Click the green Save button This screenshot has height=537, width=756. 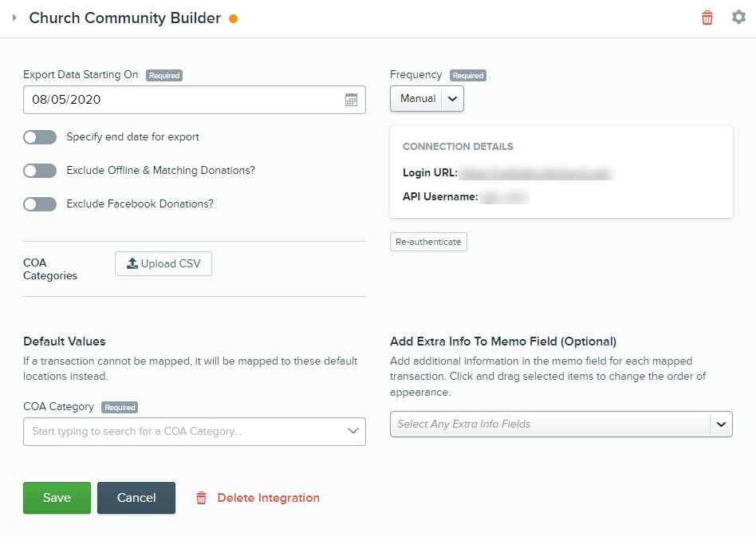[x=57, y=497]
